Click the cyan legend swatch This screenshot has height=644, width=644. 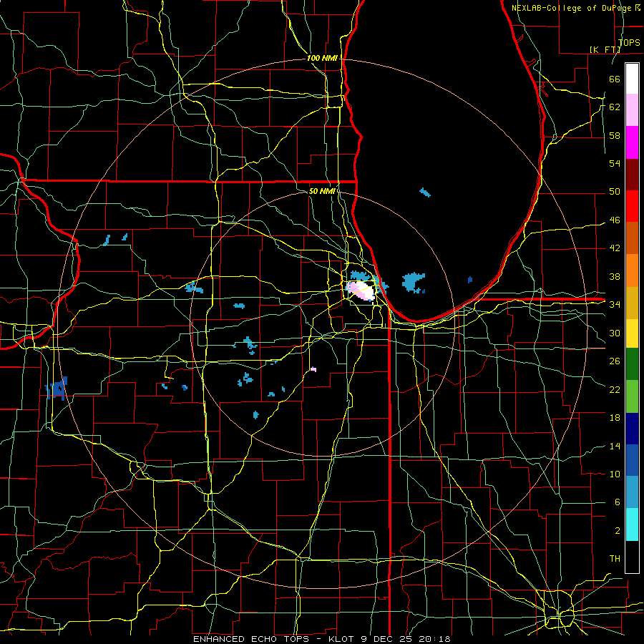[x=632, y=525]
